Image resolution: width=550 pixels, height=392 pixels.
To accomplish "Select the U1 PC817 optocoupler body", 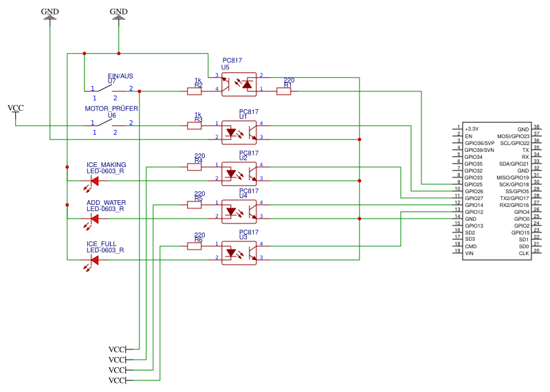I will 239,132.
